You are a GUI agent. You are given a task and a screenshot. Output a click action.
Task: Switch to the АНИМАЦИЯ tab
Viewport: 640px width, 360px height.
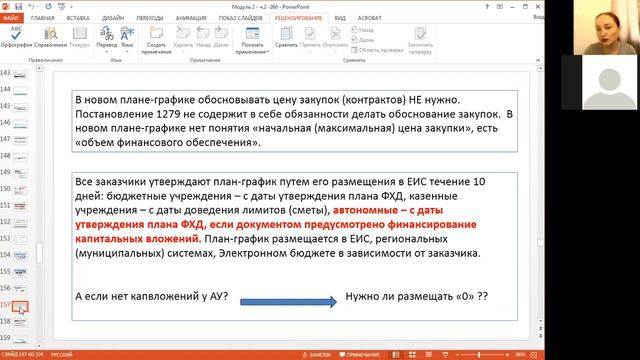coord(191,18)
